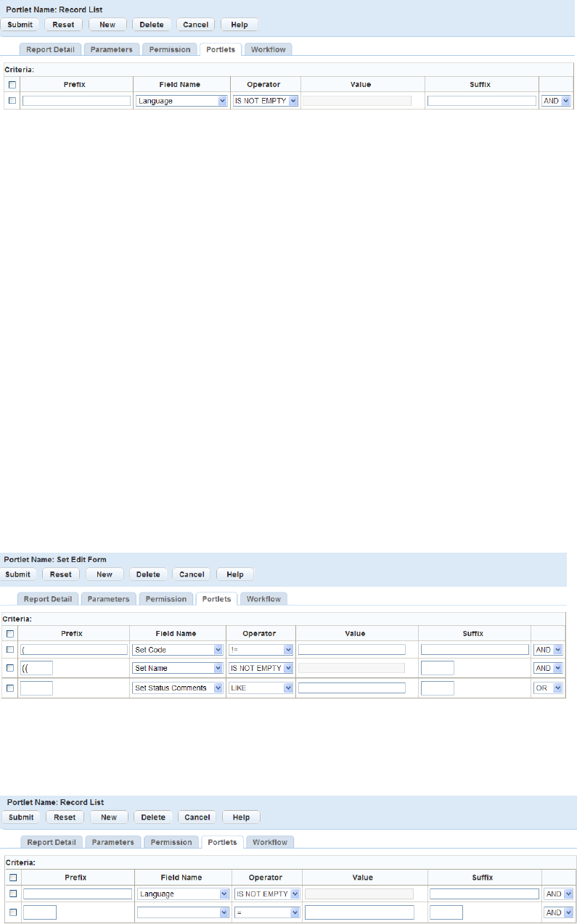Tick Language row checkbox in upper Record List
577x924 pixels.
pos(12,101)
